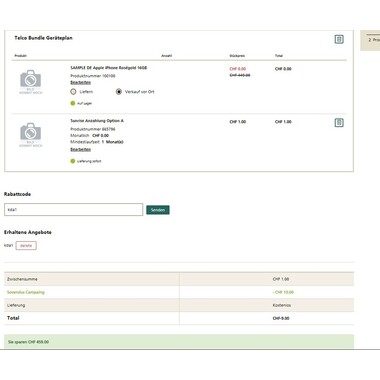Click the crossed-out original iPhone price

240,75
